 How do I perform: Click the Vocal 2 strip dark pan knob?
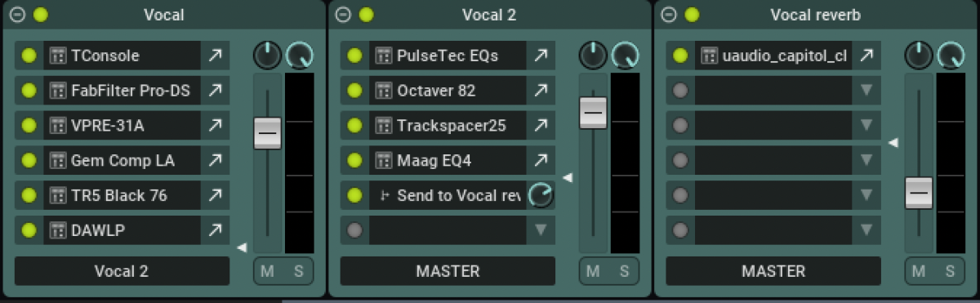click(x=593, y=56)
